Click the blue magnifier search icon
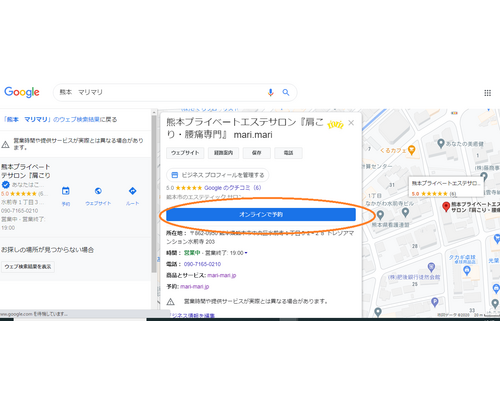Image resolution: width=500 pixels, height=400 pixels. (x=286, y=92)
